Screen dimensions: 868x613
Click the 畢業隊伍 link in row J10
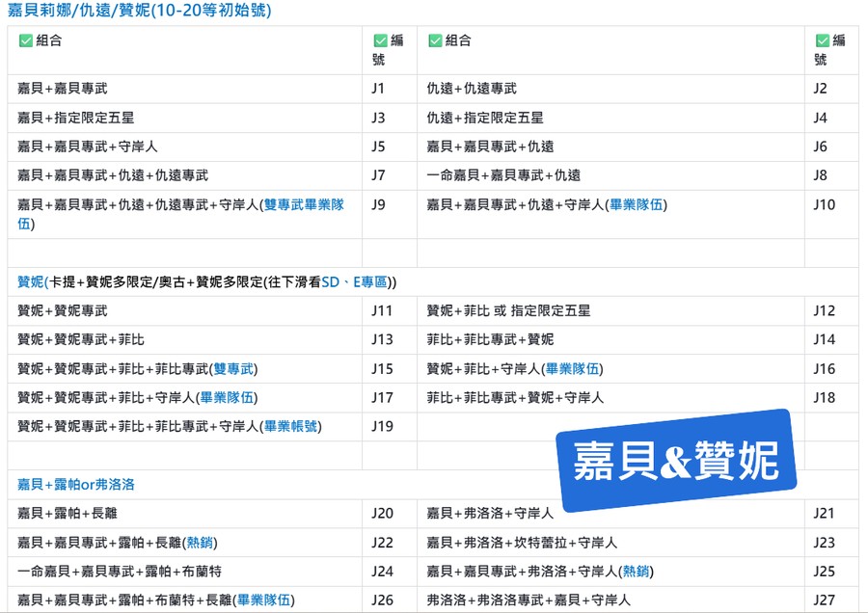(636, 204)
